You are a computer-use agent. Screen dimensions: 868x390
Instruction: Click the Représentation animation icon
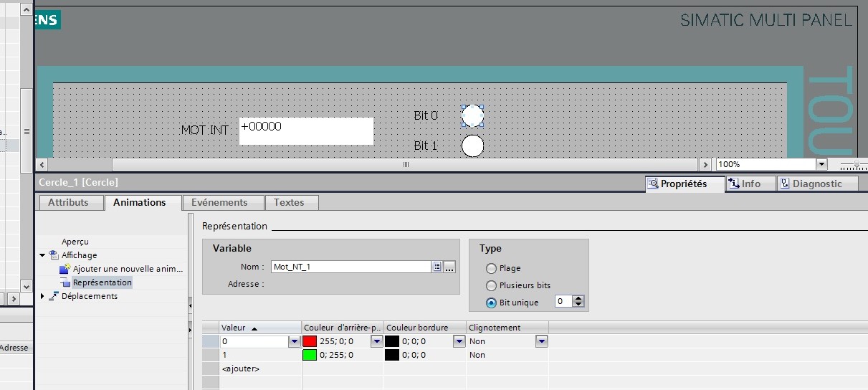coord(66,283)
